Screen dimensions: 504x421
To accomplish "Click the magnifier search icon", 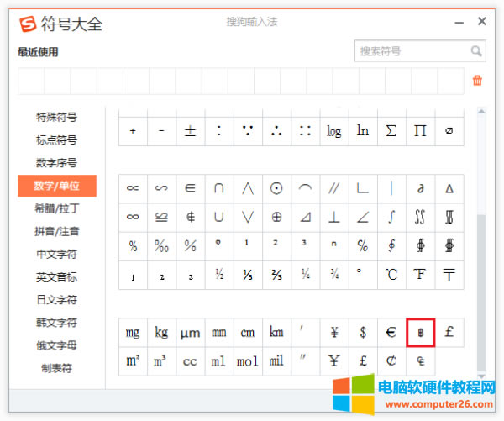I will click(476, 51).
